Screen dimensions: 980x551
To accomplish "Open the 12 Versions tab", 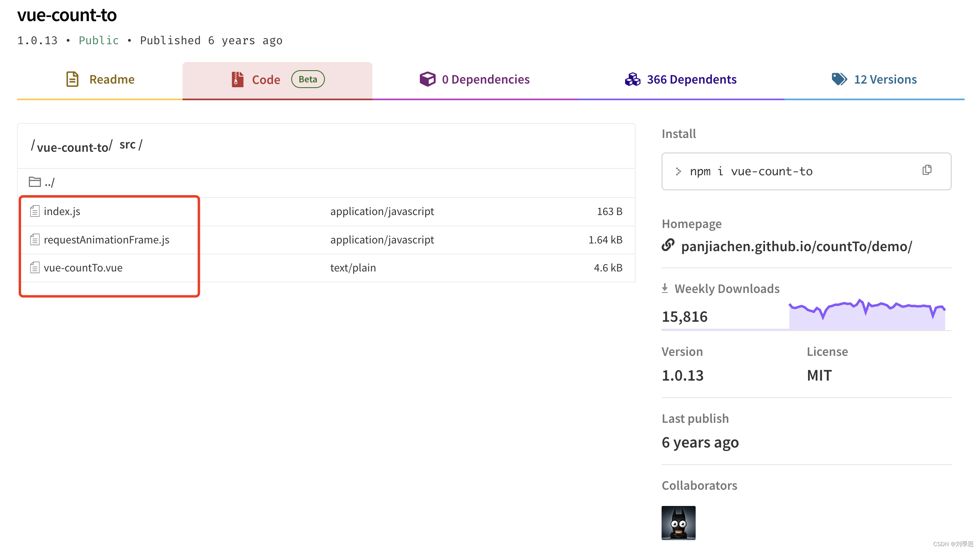I will pyautogui.click(x=885, y=80).
